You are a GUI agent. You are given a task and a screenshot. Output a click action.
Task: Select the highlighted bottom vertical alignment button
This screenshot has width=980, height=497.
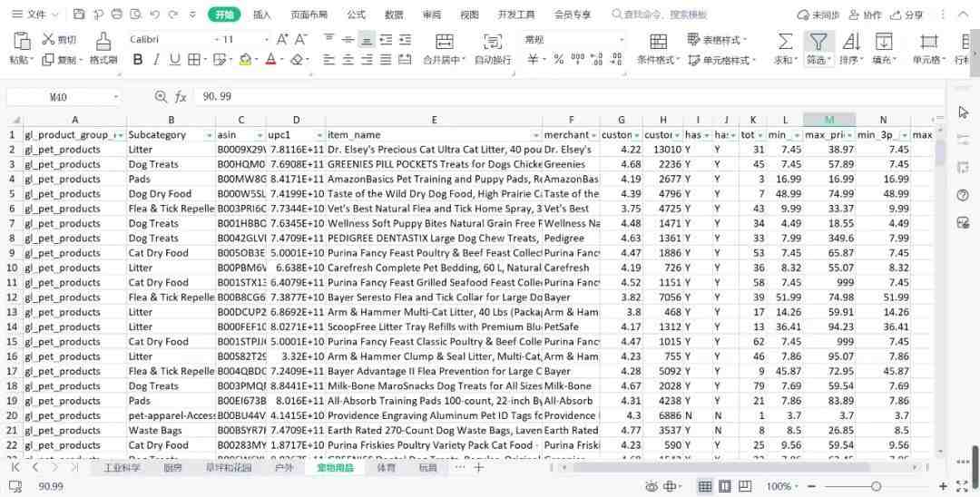tap(367, 39)
